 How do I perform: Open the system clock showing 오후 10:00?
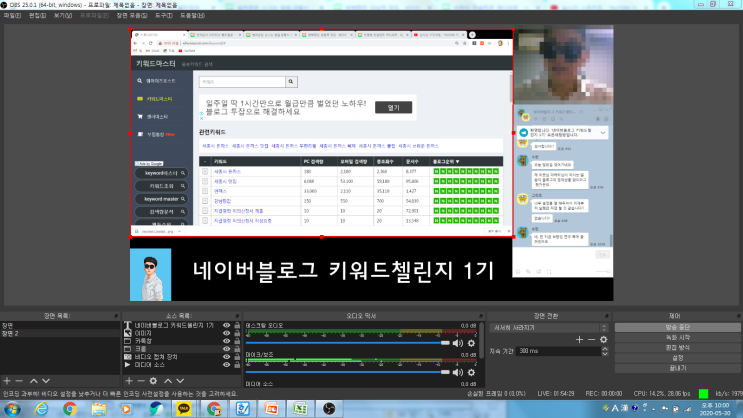click(715, 409)
